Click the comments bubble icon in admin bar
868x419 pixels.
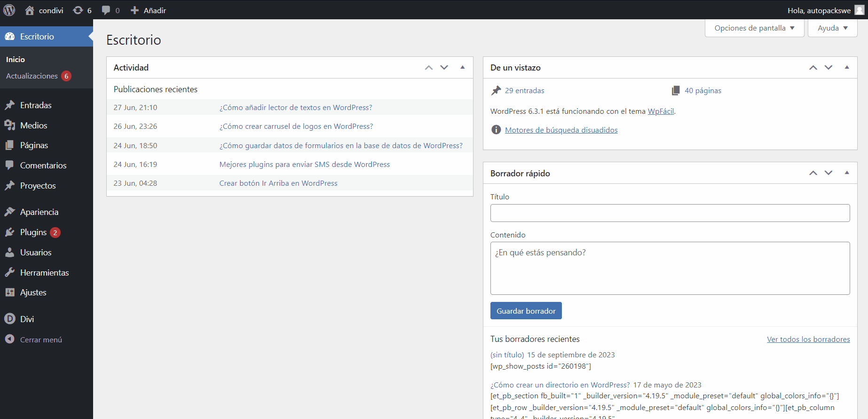pos(106,10)
